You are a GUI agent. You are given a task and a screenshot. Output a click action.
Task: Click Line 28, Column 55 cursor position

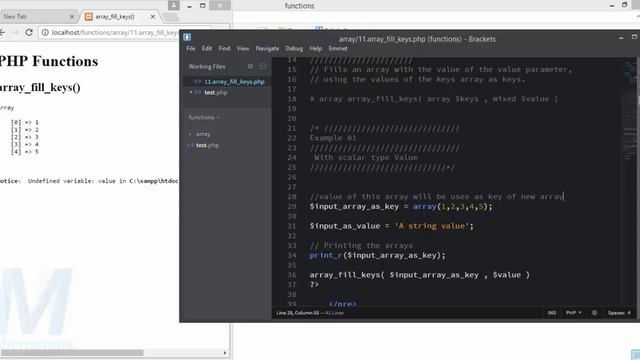point(298,313)
